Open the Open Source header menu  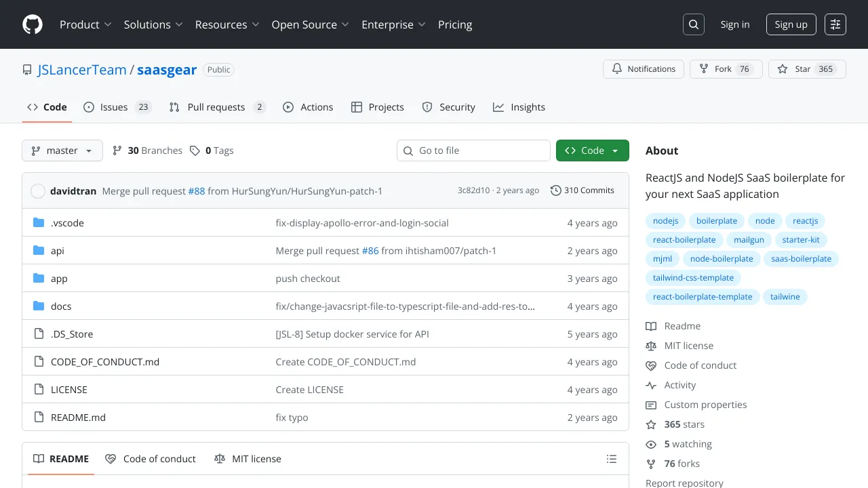click(x=310, y=24)
